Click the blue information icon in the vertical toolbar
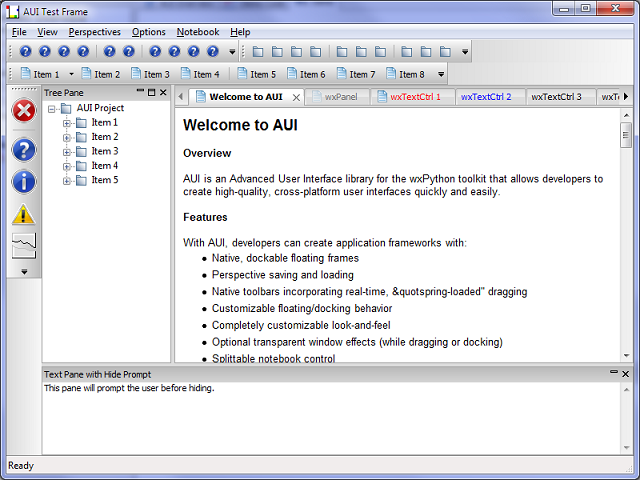This screenshot has width=640, height=480. [x=24, y=182]
